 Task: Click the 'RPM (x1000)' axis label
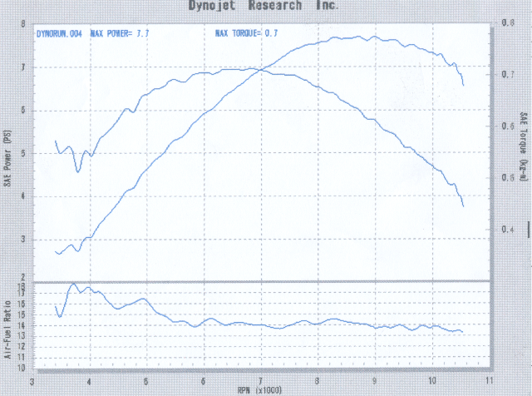click(259, 390)
